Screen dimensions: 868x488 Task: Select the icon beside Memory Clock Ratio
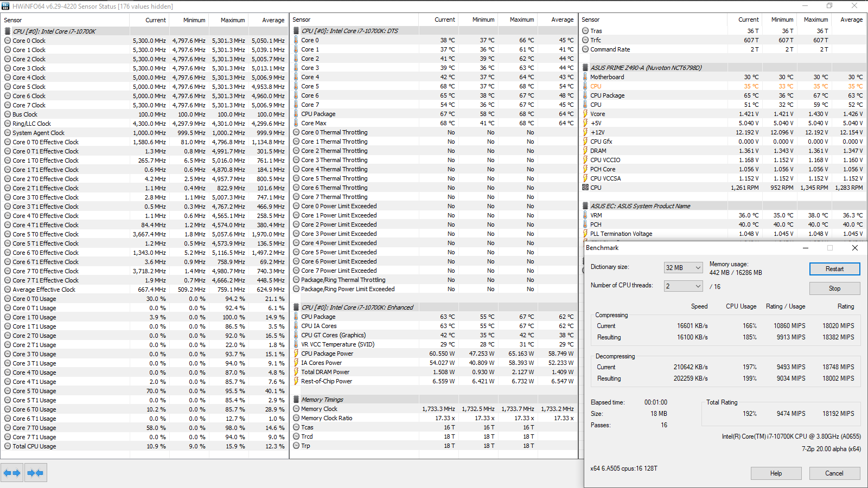296,418
